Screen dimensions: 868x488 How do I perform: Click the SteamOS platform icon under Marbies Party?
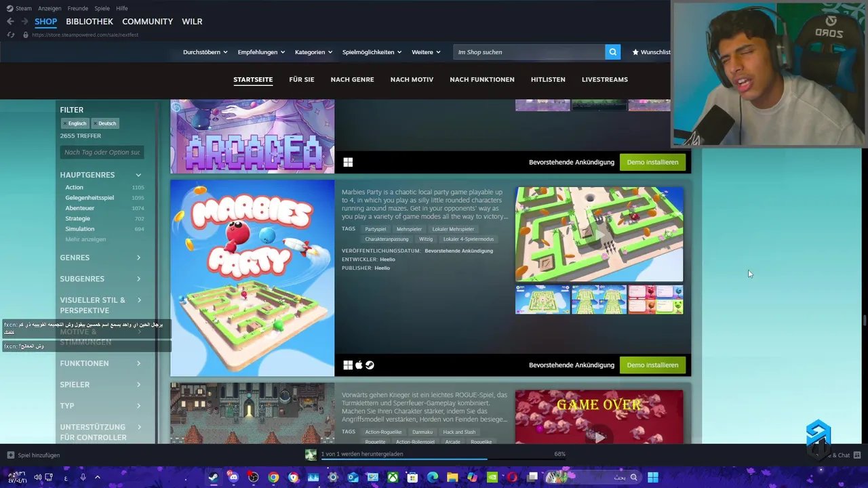[370, 365]
